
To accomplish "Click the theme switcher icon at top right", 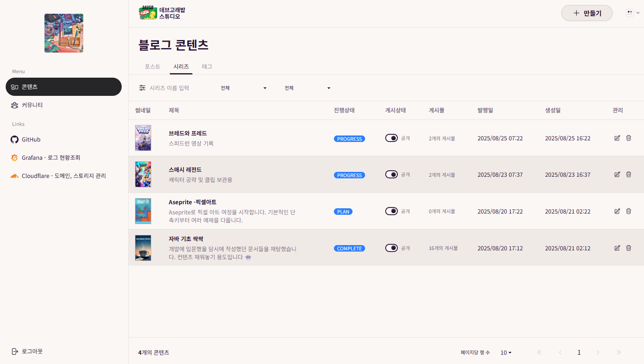I will point(632,13).
